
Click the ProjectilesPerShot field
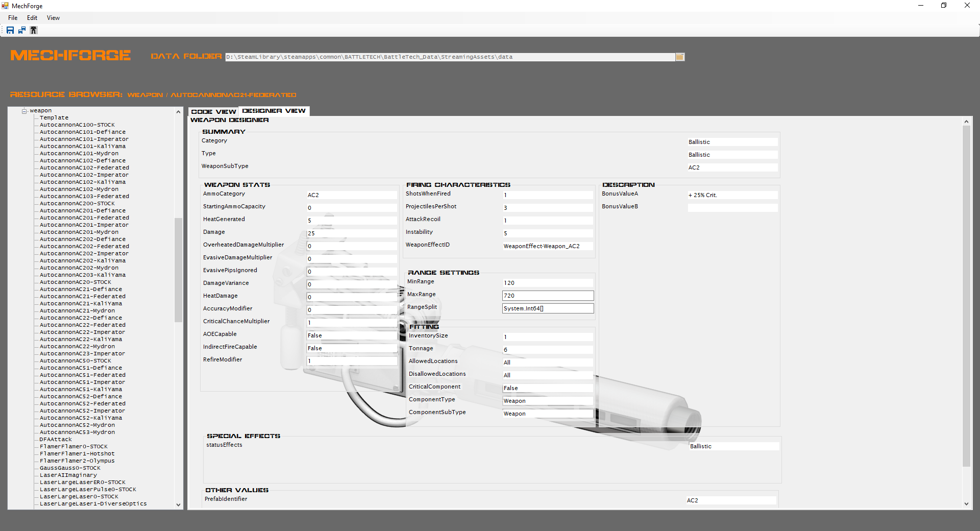click(548, 208)
